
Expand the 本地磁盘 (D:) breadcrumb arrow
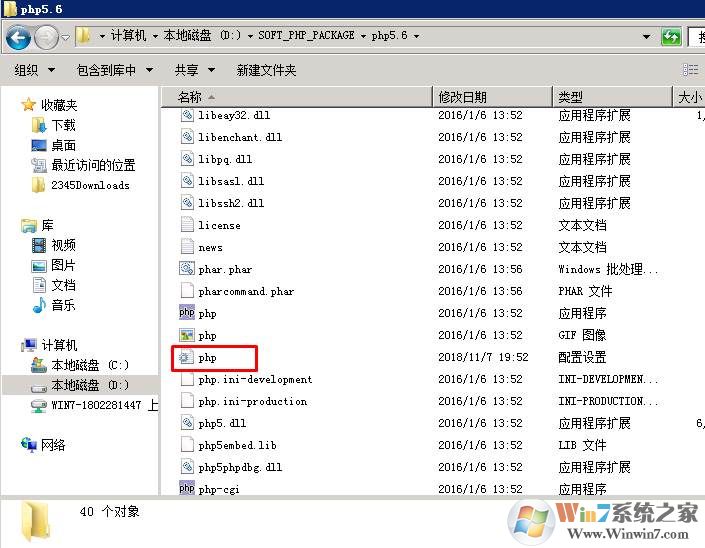(x=250, y=36)
